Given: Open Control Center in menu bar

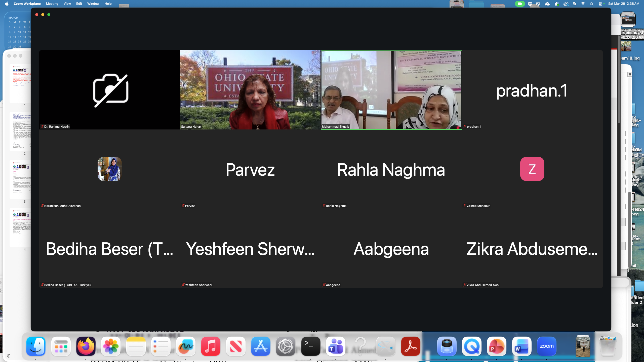Looking at the screenshot, I should [x=600, y=4].
